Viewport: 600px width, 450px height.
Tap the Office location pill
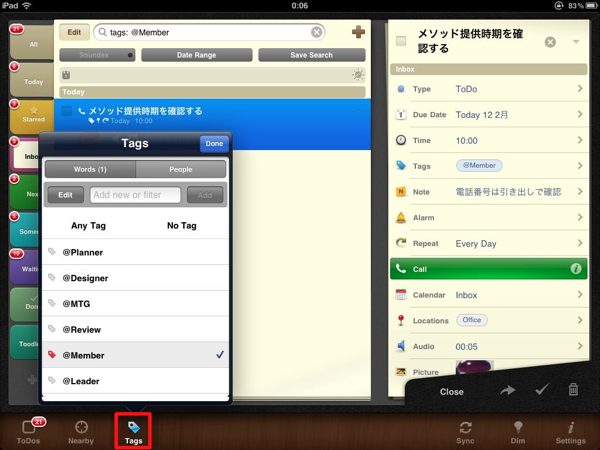coord(472,320)
